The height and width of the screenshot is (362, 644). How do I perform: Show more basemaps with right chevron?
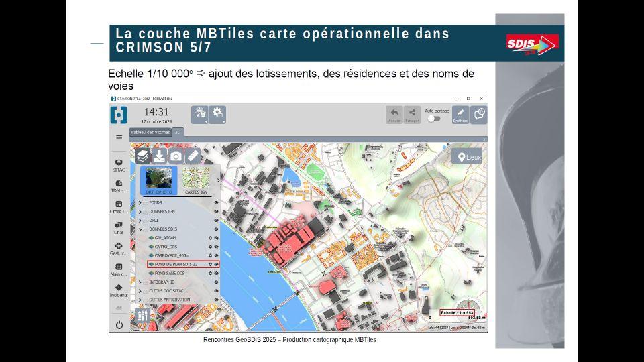(x=218, y=180)
